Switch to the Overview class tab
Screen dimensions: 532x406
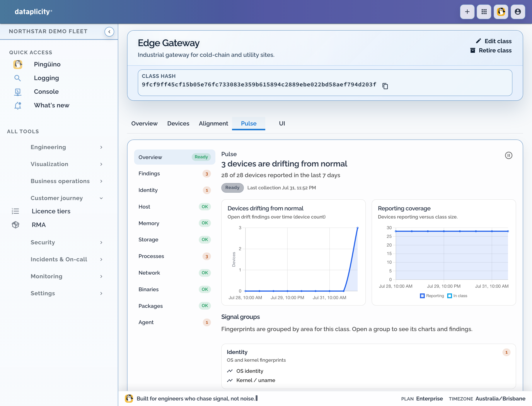pyautogui.click(x=144, y=123)
